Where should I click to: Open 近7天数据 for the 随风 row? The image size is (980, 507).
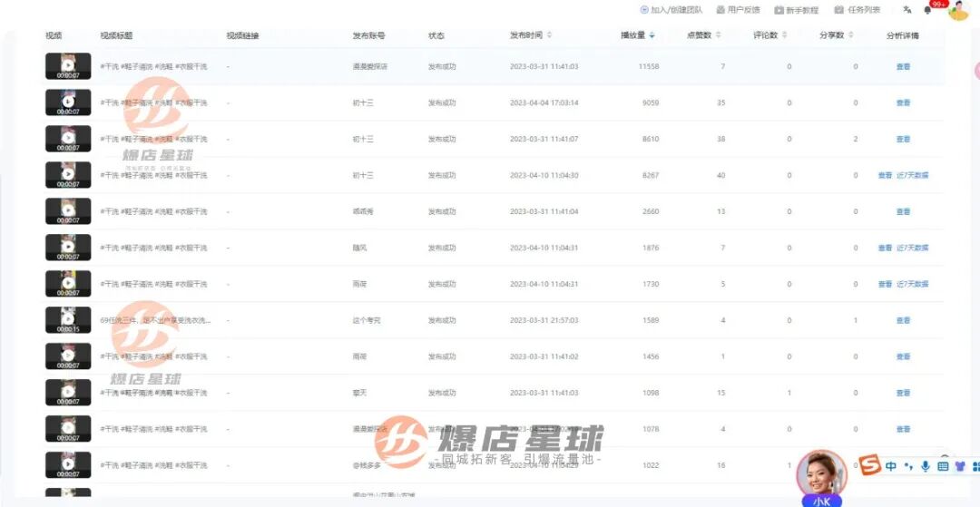pos(913,248)
